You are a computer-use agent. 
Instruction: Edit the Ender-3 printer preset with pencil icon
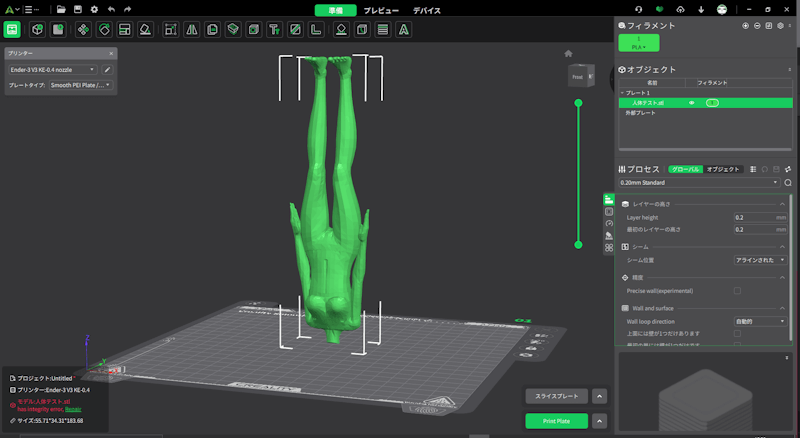click(107, 70)
